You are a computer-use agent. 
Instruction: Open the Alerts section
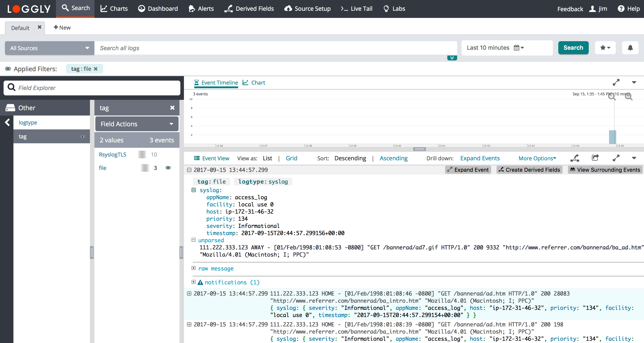coord(201,8)
